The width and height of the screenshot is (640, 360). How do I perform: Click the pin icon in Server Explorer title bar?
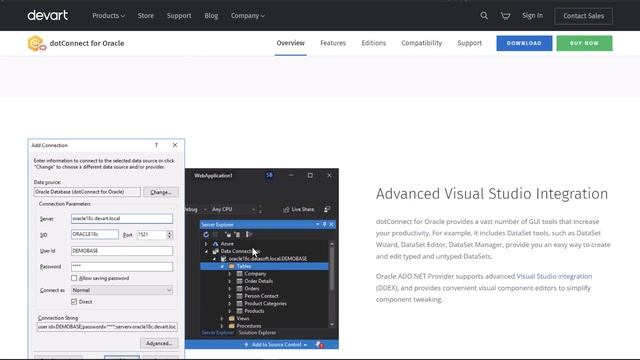tap(324, 224)
